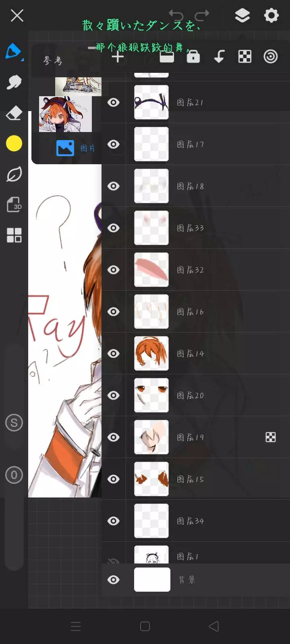Open the 3D tool

(x=14, y=204)
